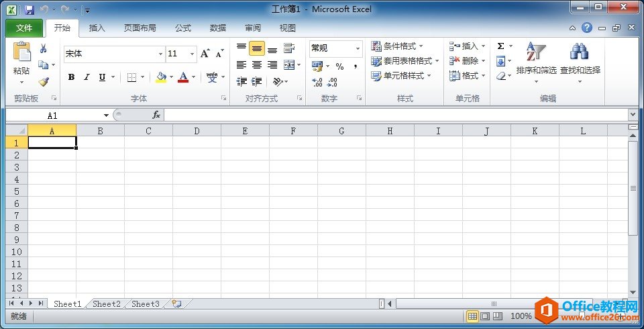The image size is (644, 329).
Task: Apply accounting number format icon
Action: [317, 66]
